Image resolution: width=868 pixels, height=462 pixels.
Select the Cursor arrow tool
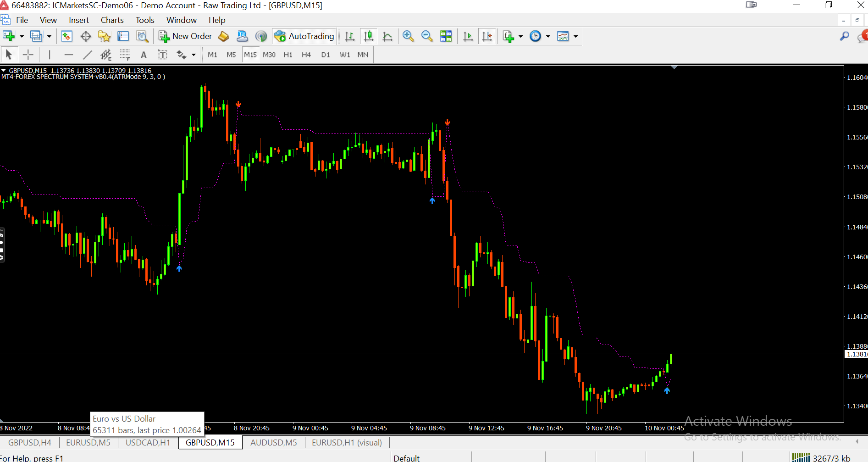(x=9, y=55)
